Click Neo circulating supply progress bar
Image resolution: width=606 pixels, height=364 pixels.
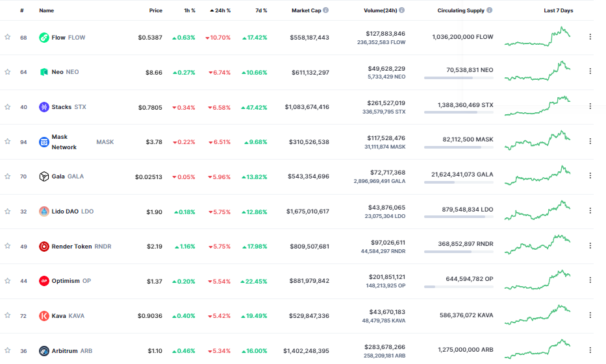(x=459, y=78)
